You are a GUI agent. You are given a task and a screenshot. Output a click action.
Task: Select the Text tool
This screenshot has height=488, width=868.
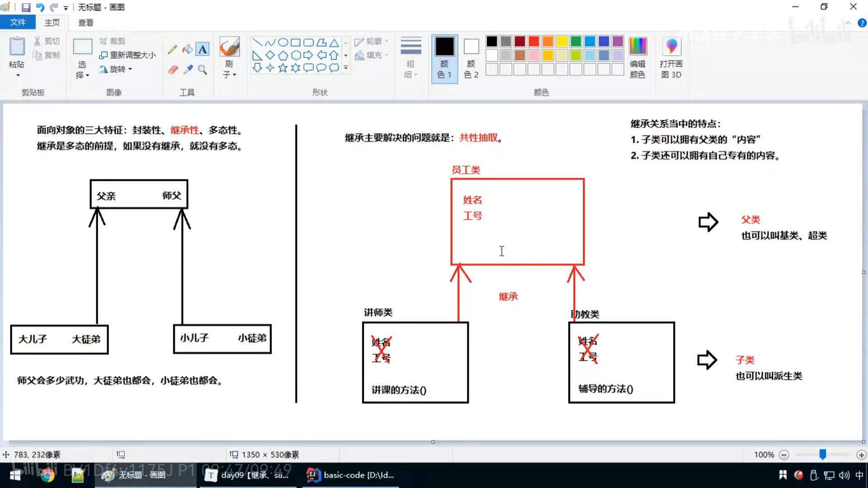[x=203, y=49]
